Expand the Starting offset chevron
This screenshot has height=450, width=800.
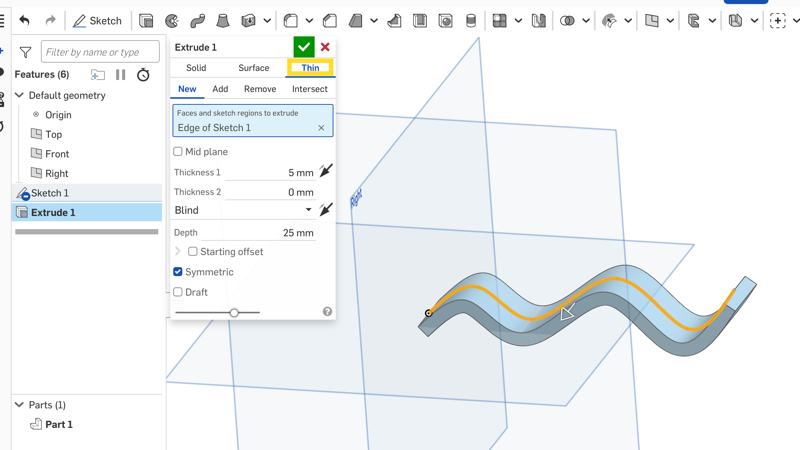point(178,252)
